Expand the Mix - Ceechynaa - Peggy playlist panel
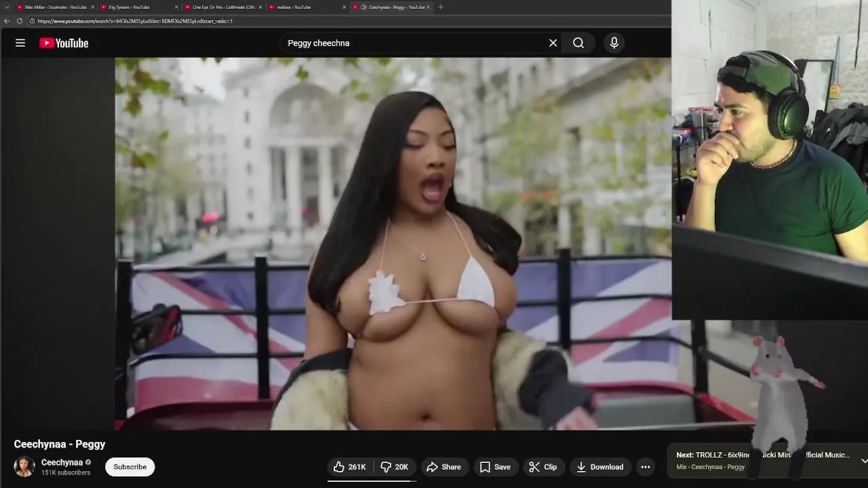This screenshot has height=488, width=868. pyautogui.click(x=864, y=461)
